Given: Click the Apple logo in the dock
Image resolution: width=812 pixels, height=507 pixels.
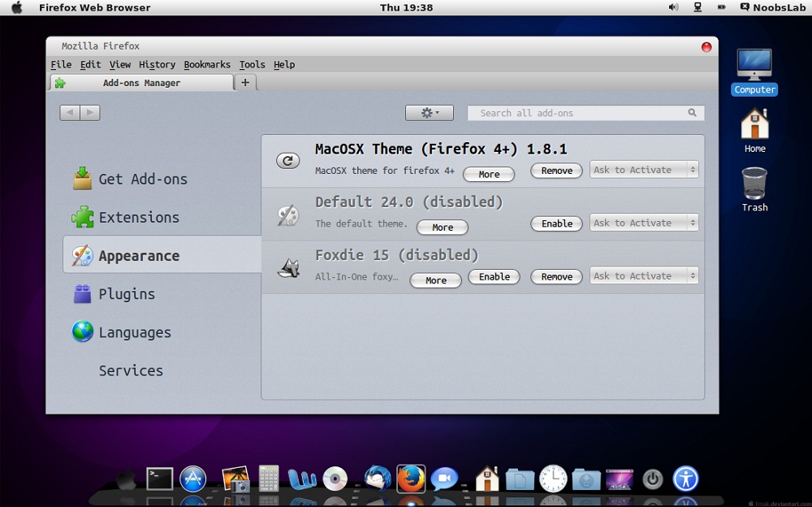Looking at the screenshot, I should [x=126, y=479].
